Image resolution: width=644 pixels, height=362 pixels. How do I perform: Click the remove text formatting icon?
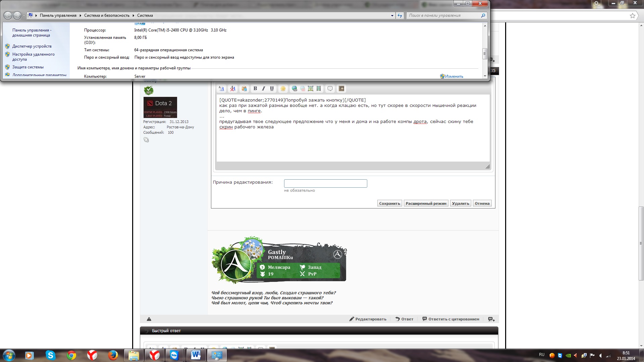pyautogui.click(x=232, y=88)
